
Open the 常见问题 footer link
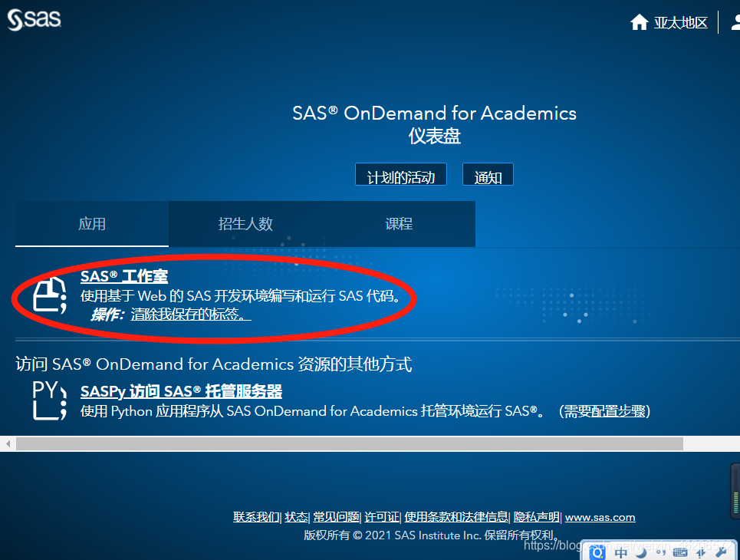(x=336, y=518)
